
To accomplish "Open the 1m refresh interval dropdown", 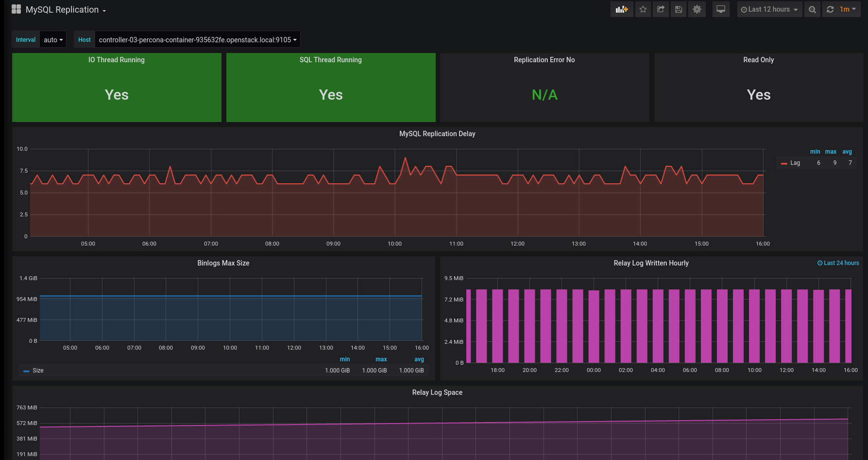I will (x=848, y=9).
